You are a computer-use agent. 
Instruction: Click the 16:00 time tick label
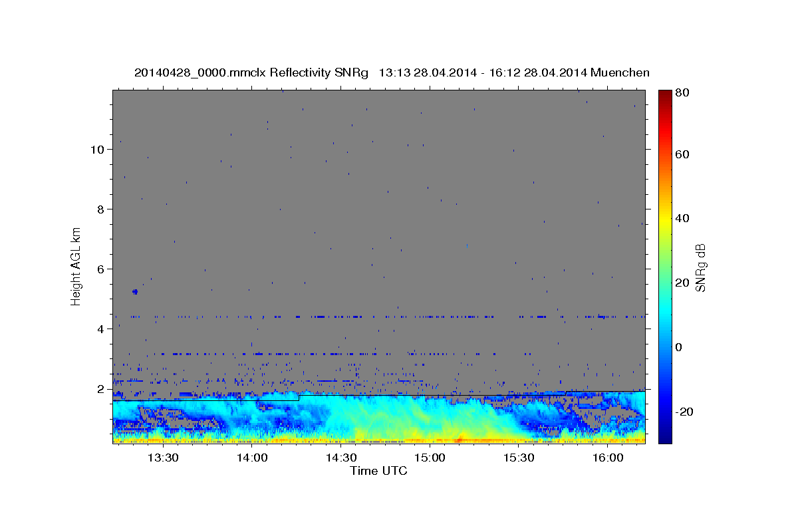coord(608,458)
